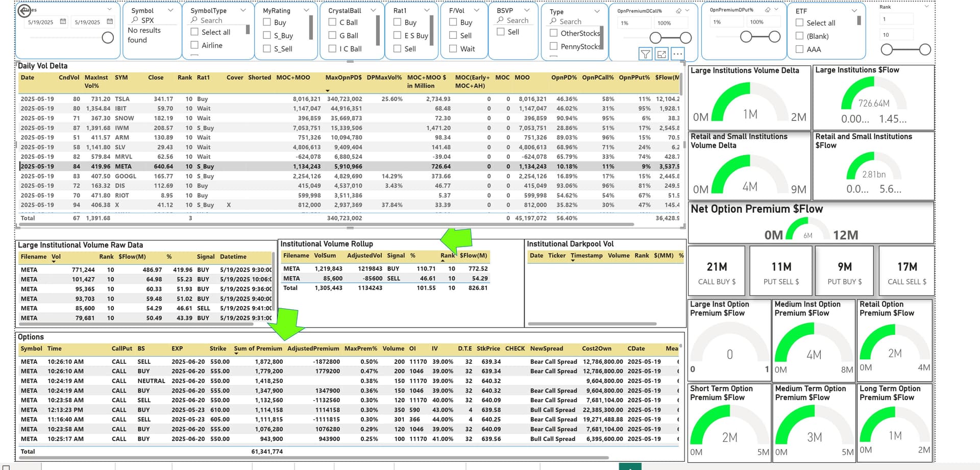The width and height of the screenshot is (980, 470).
Task: Tick the G Ball checkbox in CrystalBall
Action: click(332, 36)
